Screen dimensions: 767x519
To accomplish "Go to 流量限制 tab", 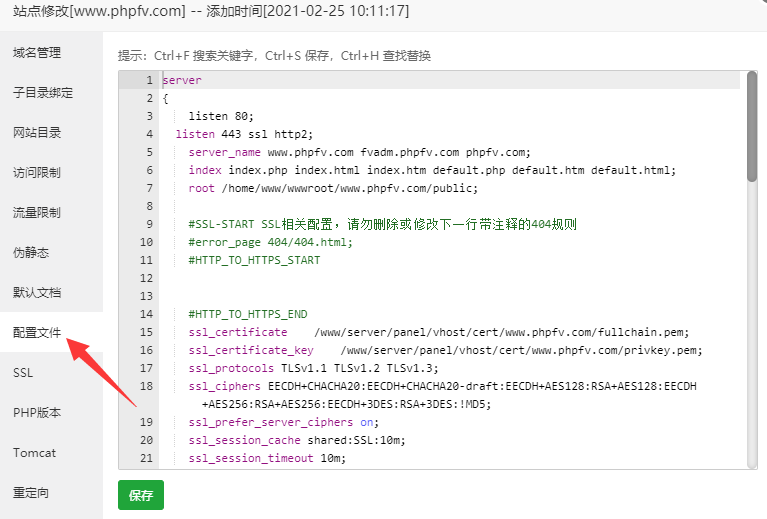I will 37,213.
